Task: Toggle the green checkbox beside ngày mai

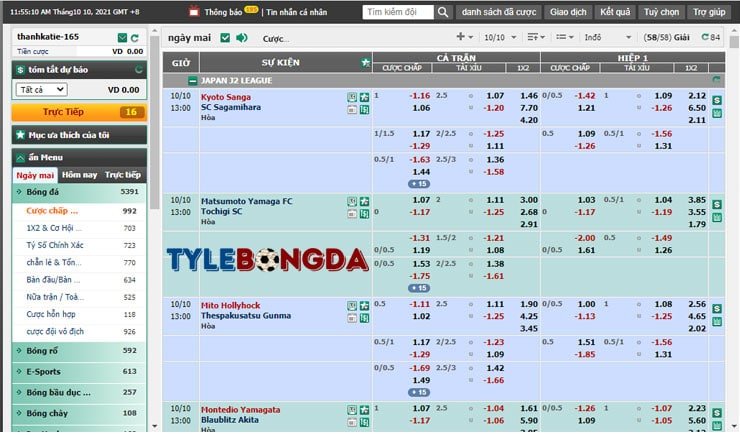Action: (225, 38)
